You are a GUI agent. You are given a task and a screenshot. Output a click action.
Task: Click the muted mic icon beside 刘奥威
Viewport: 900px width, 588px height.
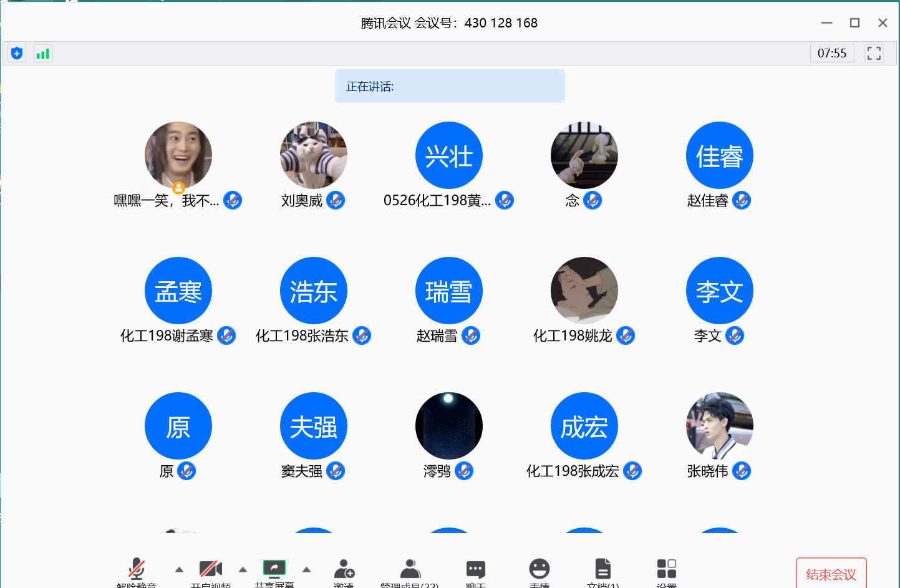(336, 200)
